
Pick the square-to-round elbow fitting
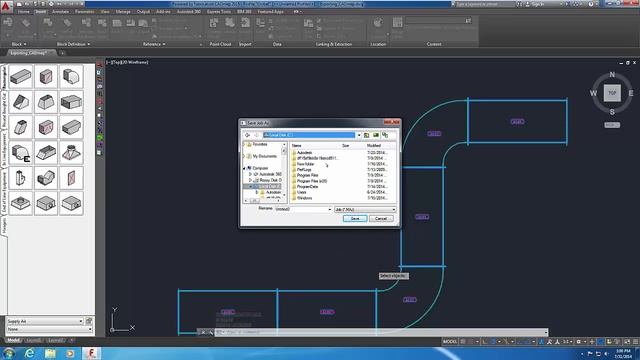[71, 76]
